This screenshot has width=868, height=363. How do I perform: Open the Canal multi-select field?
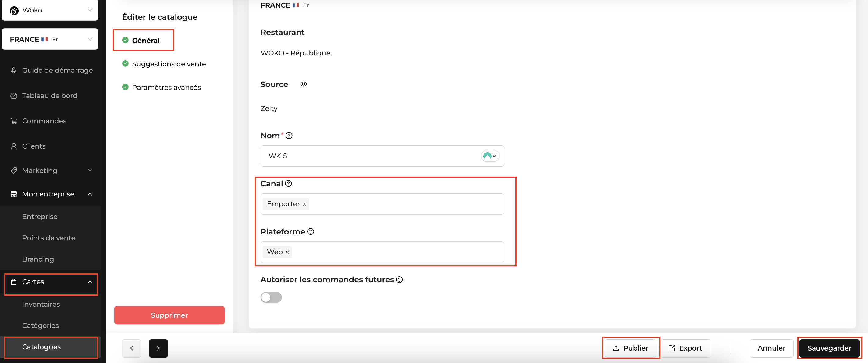382,204
